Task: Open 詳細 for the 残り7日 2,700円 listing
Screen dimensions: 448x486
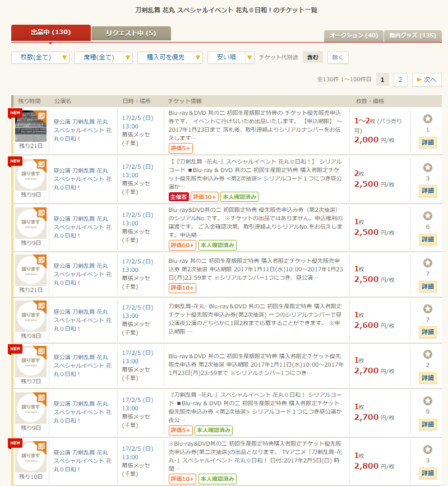Action: [428, 378]
